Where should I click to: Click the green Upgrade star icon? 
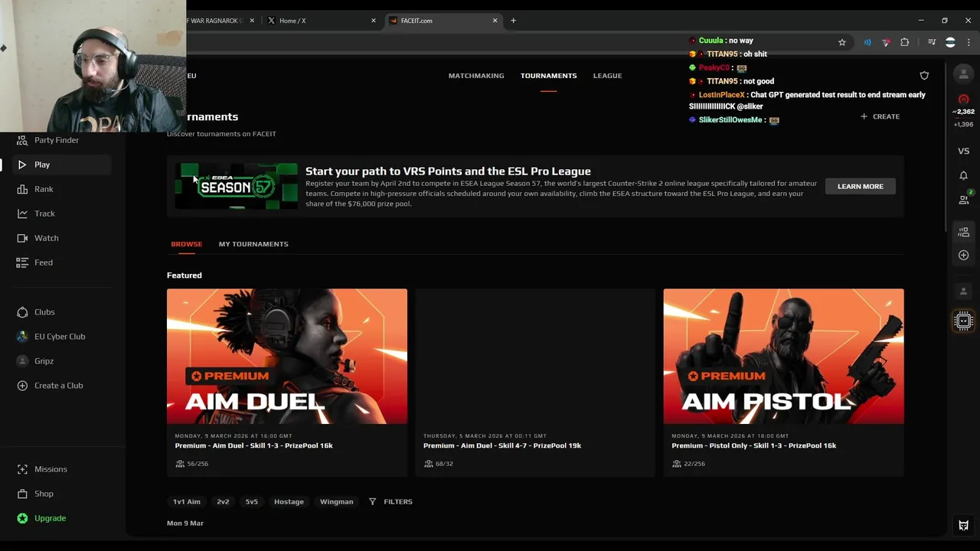click(x=22, y=518)
